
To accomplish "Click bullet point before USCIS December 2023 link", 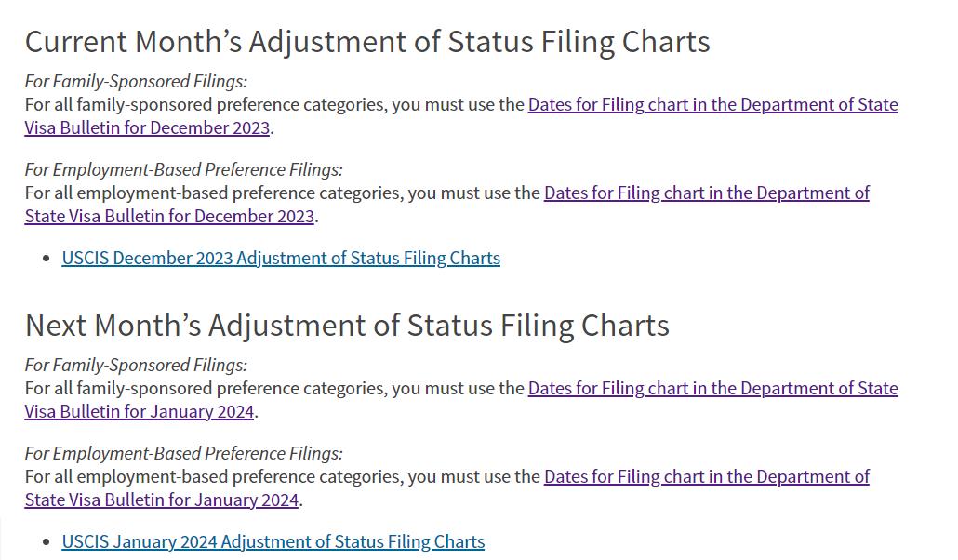I will (47, 259).
